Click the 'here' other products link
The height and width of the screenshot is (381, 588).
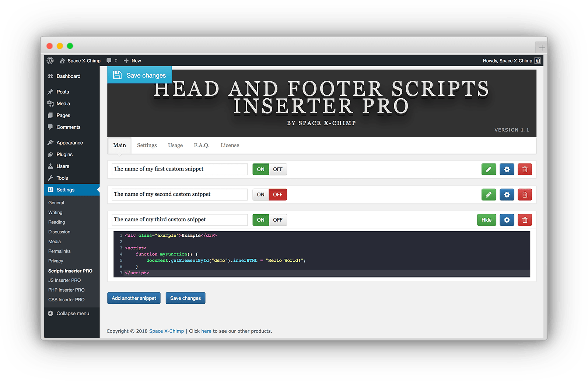pos(206,331)
